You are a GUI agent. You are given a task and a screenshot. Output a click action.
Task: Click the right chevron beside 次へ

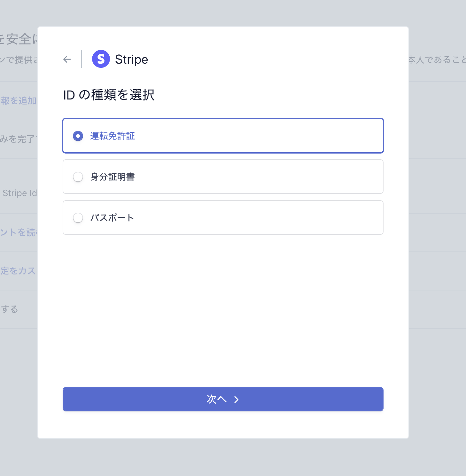pyautogui.click(x=237, y=400)
